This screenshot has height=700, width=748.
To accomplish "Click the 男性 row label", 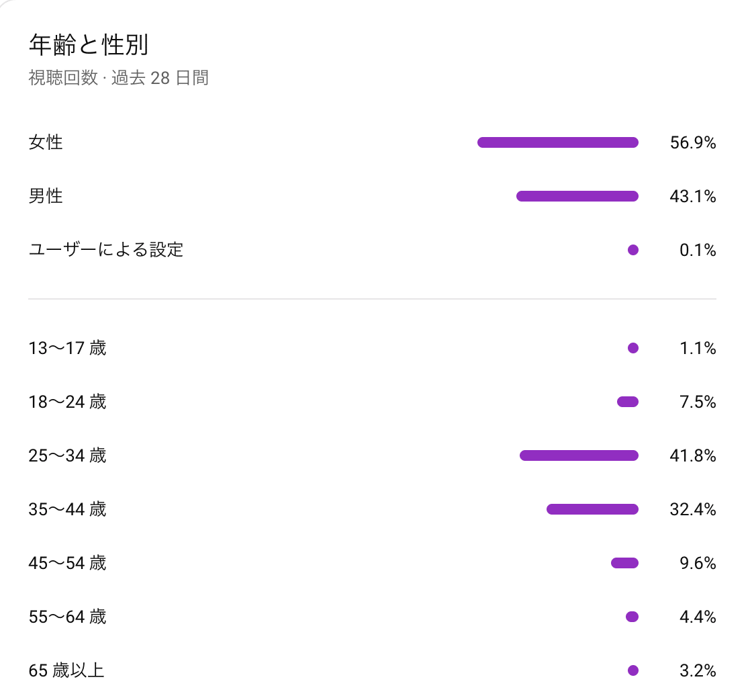I will [x=46, y=196].
